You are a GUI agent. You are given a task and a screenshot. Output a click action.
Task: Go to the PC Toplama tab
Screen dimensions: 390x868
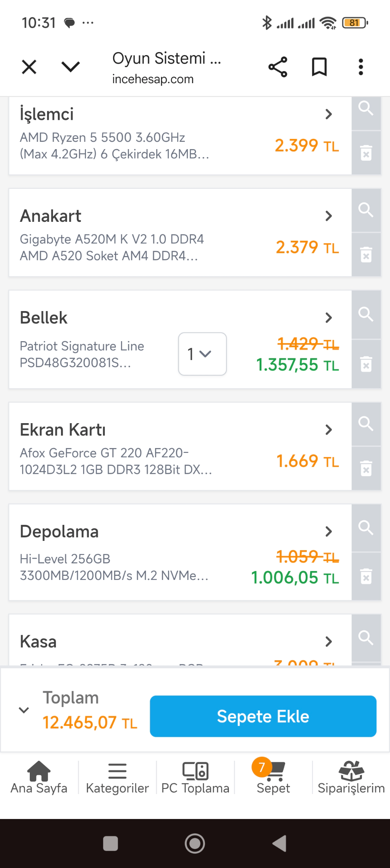tap(195, 778)
